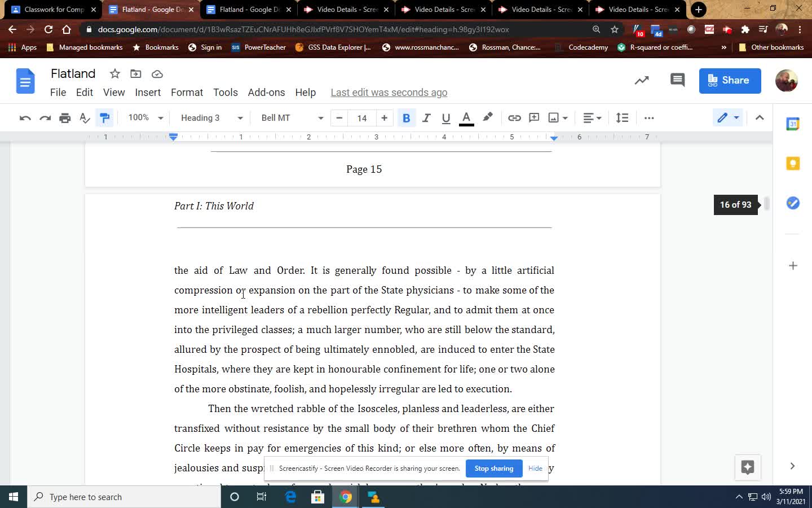This screenshot has height=508, width=812.
Task: Switch to Classwork for Comp tab
Action: pyautogui.click(x=54, y=10)
